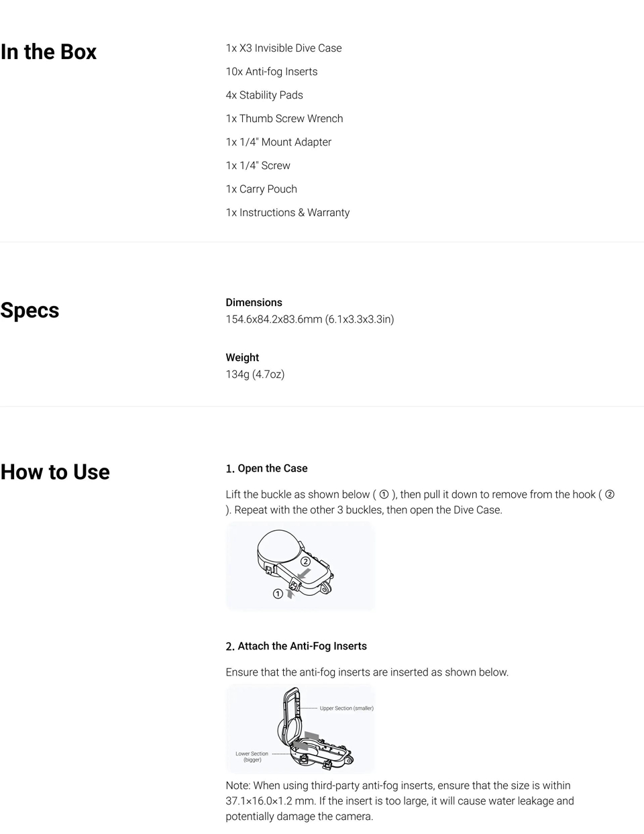The height and width of the screenshot is (834, 644).
Task: Click the 'In the Box' heading
Action: (x=48, y=52)
